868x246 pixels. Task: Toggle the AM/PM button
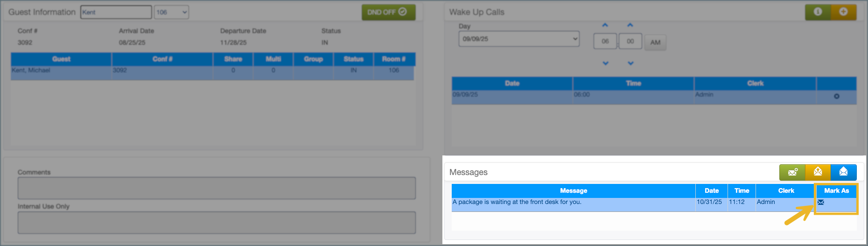[655, 42]
